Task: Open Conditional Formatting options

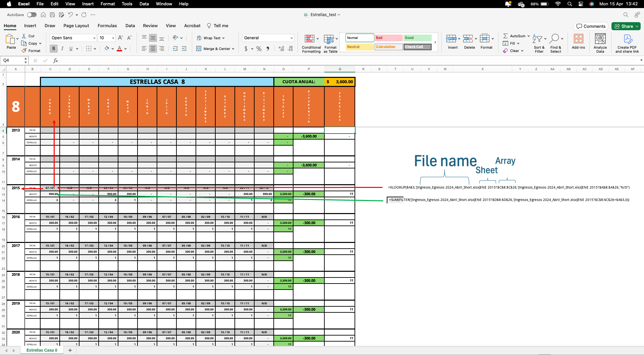Action: [x=311, y=43]
